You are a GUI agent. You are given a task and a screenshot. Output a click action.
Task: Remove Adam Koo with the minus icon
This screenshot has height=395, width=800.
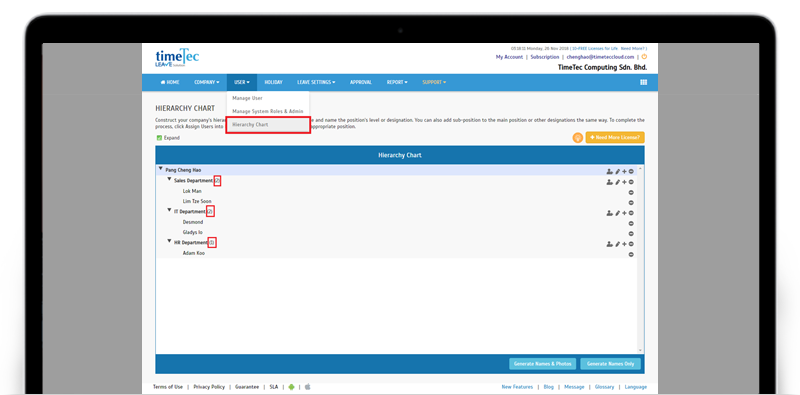coord(631,254)
